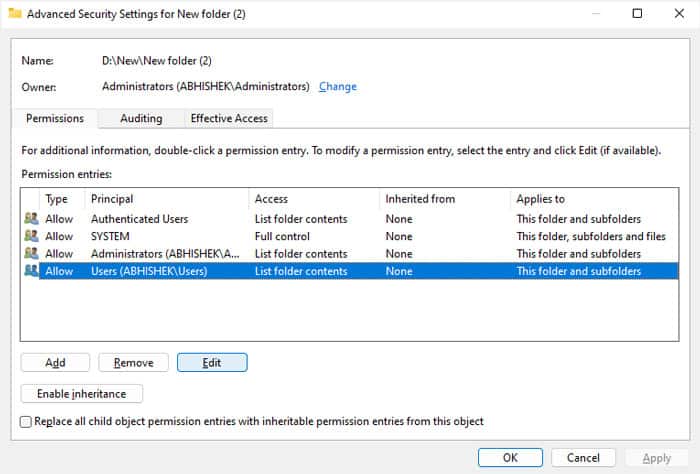Screen dimensions: 700x474
Task: Click the Change owner link
Action: click(x=338, y=87)
